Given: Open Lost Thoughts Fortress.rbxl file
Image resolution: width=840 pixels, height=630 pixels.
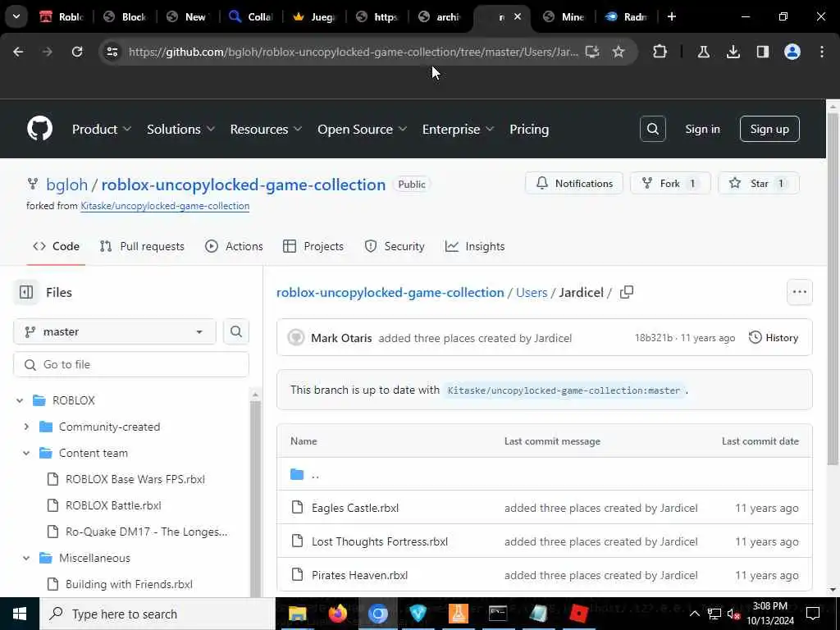Looking at the screenshot, I should [x=380, y=541].
